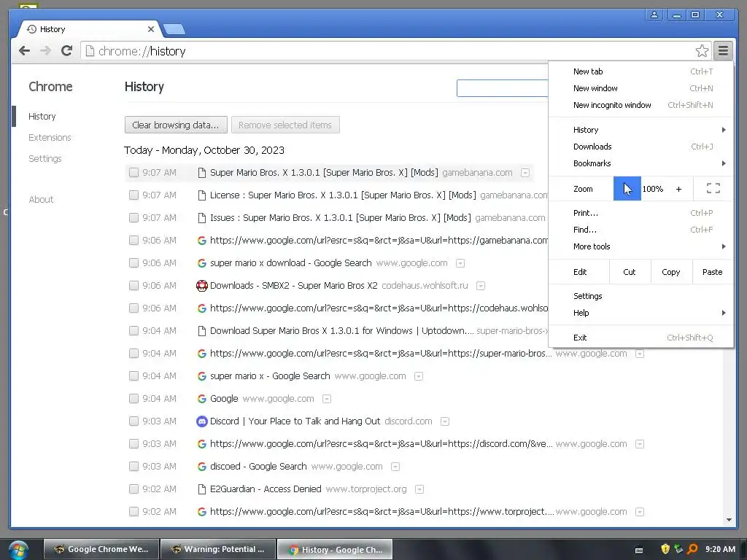The width and height of the screenshot is (747, 560).
Task: Check the box for Issues : Super Mario Bros. X
Action: (134, 217)
